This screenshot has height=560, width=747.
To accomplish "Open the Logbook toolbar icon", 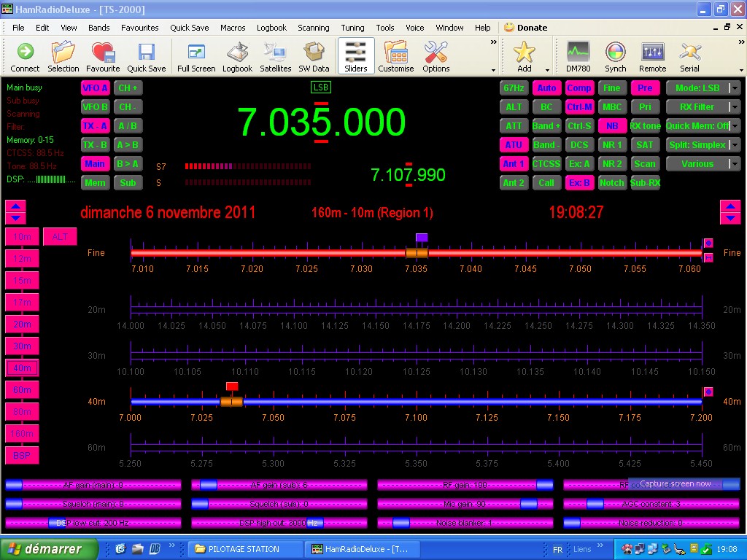I will 237,57.
